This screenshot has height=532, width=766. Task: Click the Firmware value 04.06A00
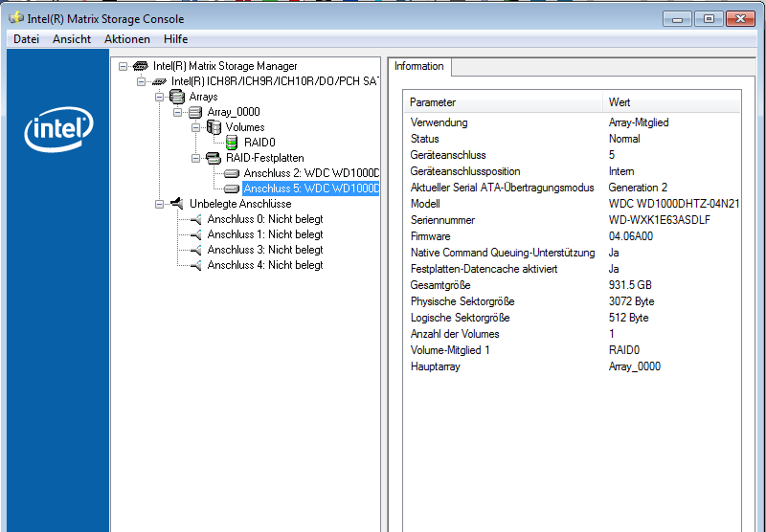point(630,236)
